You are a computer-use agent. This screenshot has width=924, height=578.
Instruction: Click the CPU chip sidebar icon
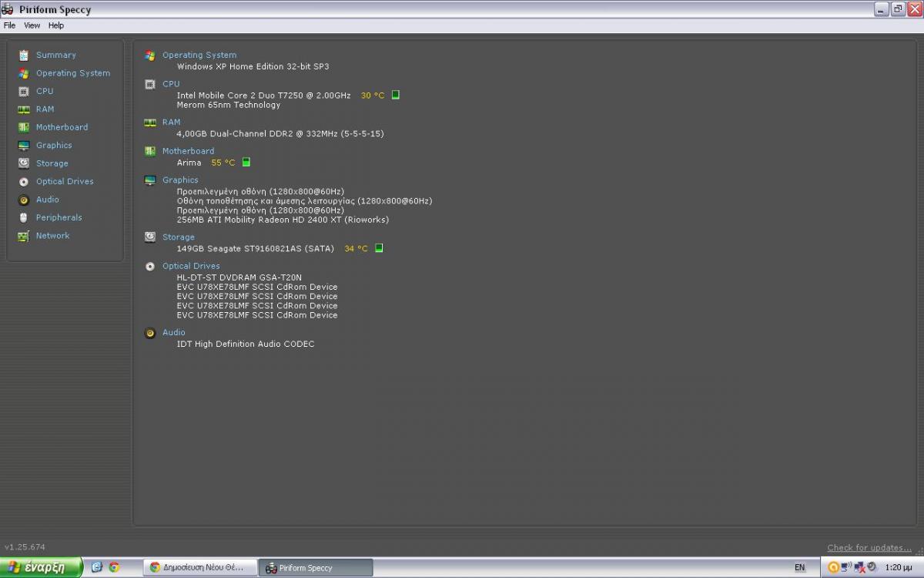(x=24, y=91)
